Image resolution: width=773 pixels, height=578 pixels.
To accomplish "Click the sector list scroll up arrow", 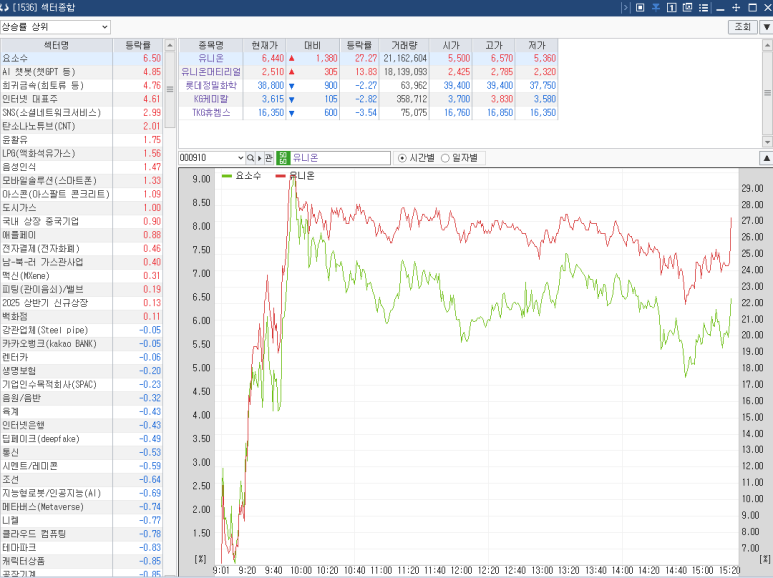I will [x=170, y=45].
